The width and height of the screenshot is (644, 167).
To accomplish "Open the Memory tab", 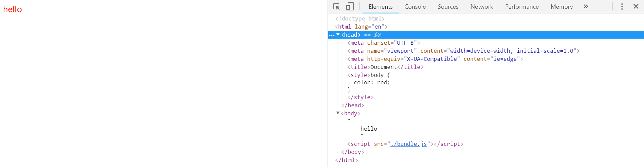I will tap(562, 7).
